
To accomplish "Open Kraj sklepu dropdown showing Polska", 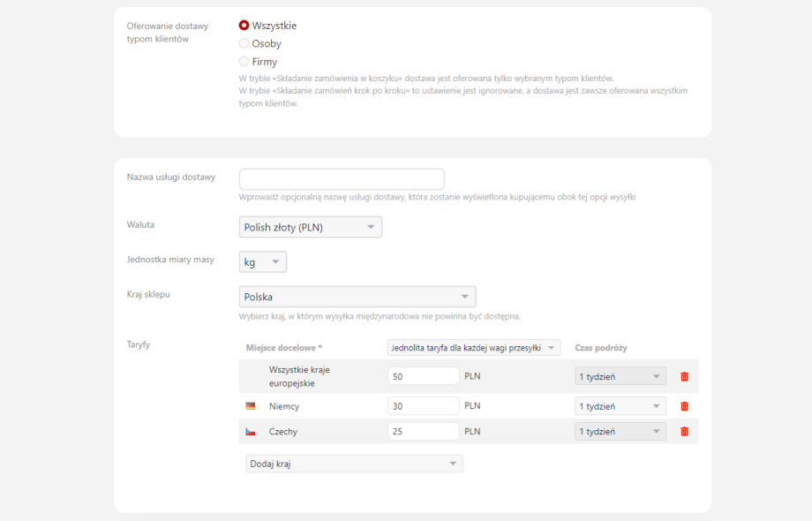I will coord(357,297).
